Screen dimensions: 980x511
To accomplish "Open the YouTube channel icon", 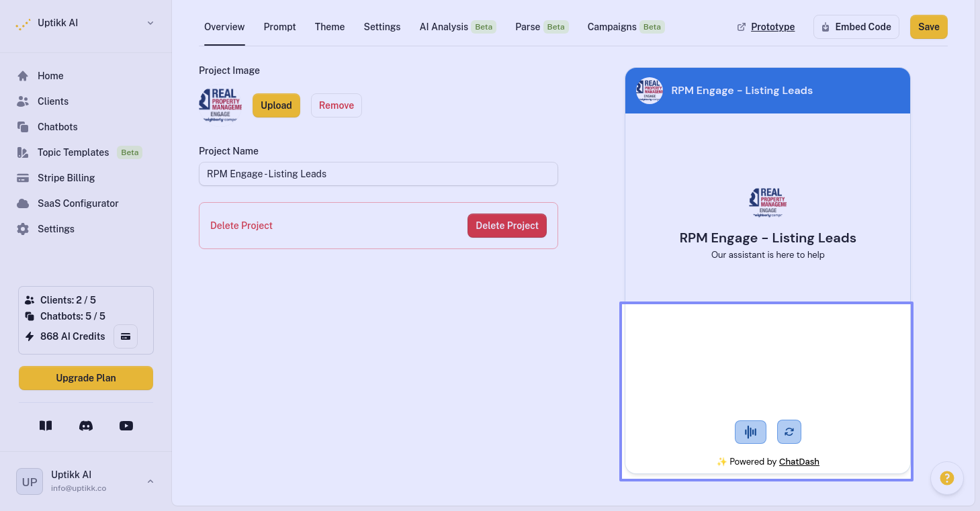I will [x=126, y=426].
